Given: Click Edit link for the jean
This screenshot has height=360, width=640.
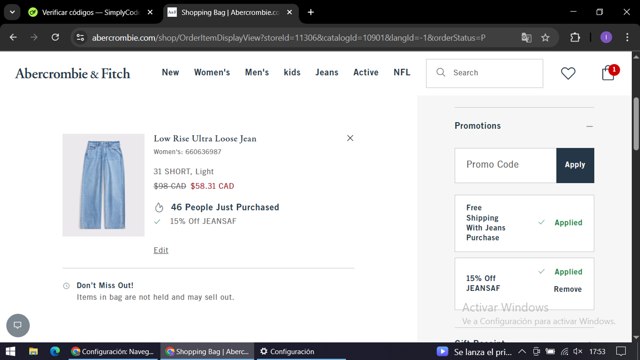Looking at the screenshot, I should (x=160, y=250).
